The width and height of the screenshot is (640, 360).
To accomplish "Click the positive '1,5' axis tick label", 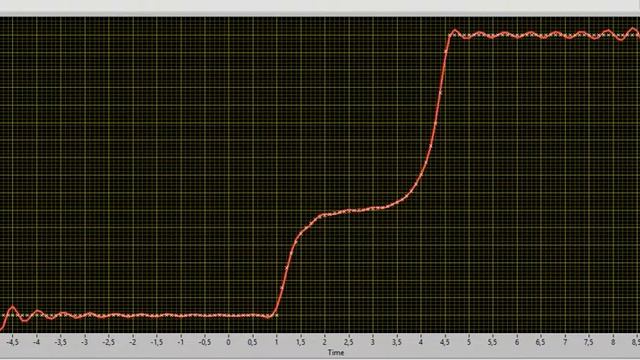I will tap(301, 342).
